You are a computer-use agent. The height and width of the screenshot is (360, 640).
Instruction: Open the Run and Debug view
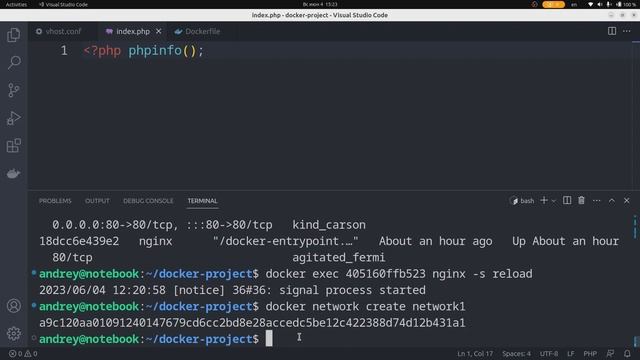[x=13, y=118]
